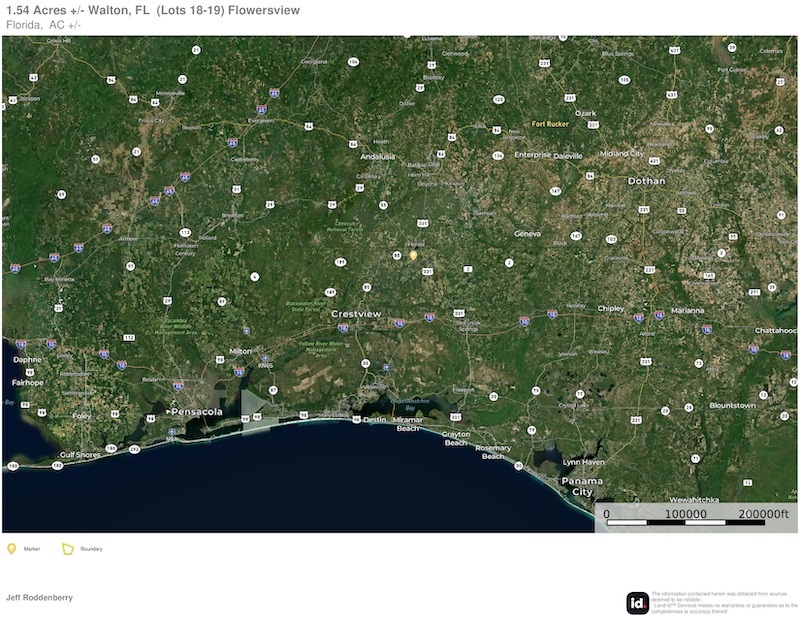Click the Jeff Roddenberry name text

(x=40, y=597)
